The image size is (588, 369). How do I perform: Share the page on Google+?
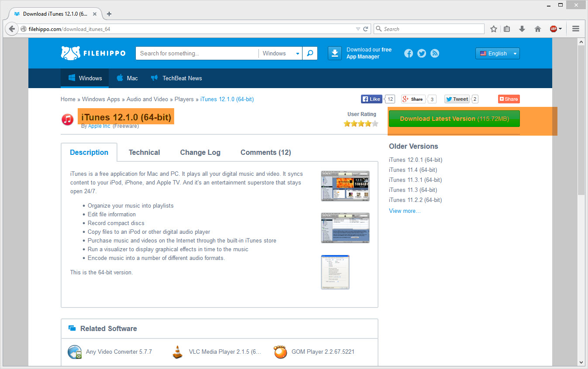click(x=413, y=99)
